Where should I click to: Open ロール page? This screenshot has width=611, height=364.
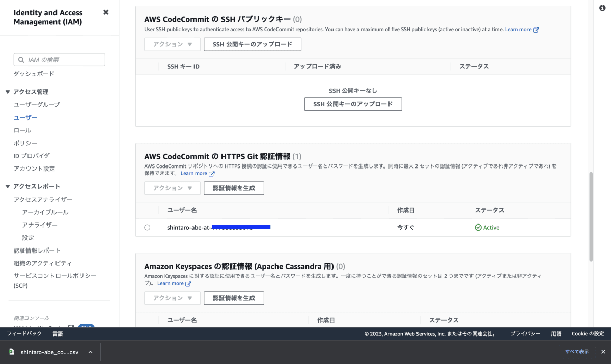coord(22,130)
